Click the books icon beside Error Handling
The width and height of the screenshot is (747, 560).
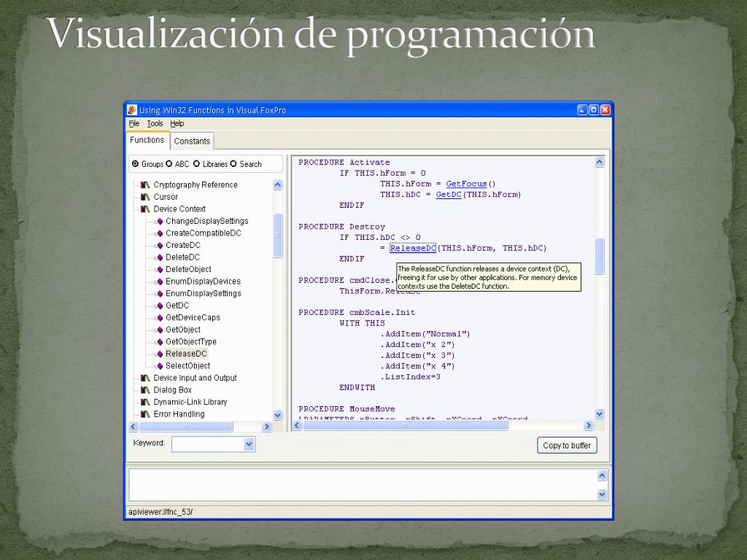145,414
